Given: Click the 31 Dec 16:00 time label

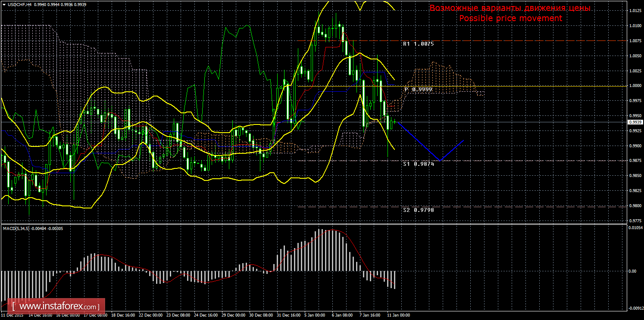Looking at the screenshot, I should pyautogui.click(x=288, y=315).
